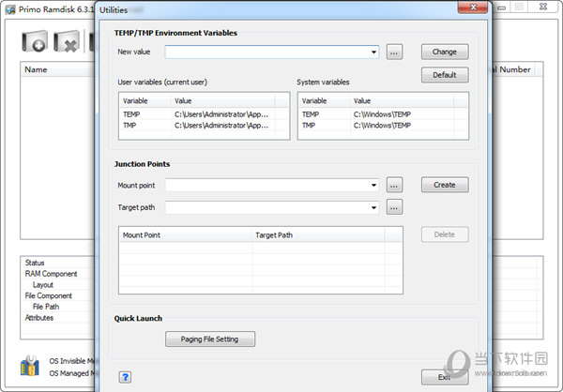Click the Number column header in main window
This screenshot has height=392, width=563.
click(514, 69)
